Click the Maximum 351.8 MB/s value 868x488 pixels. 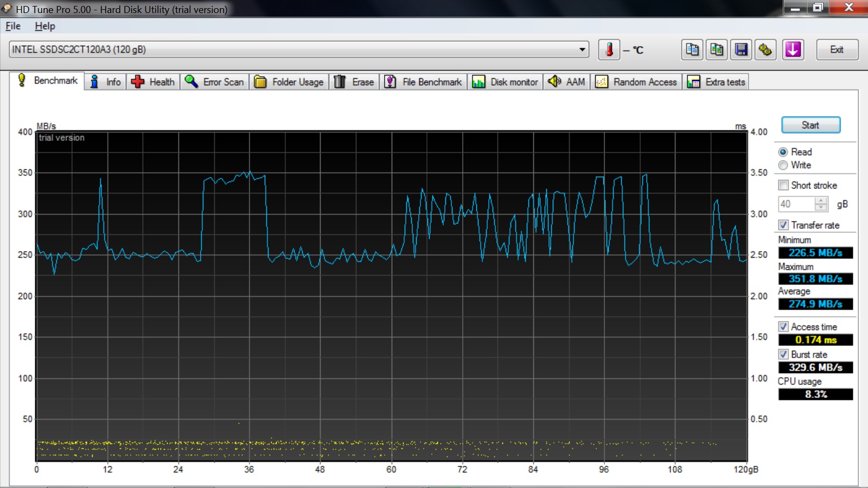815,279
